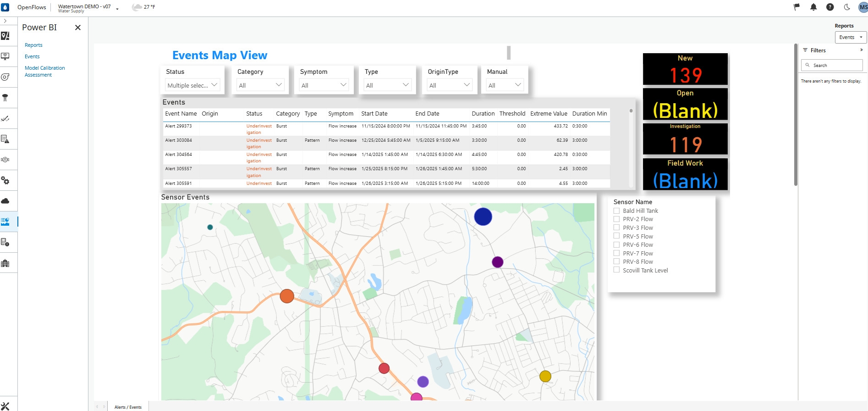Switch to the Alerts / Events tab
868x411 pixels.
(128, 407)
